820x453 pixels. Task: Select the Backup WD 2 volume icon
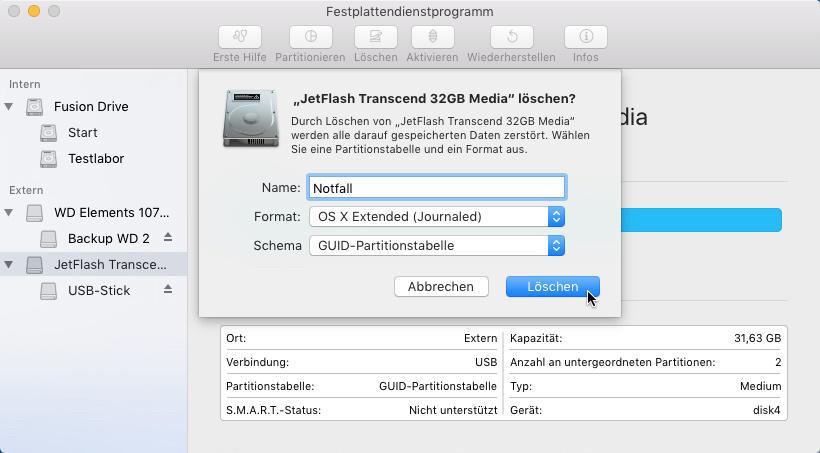click(x=49, y=239)
